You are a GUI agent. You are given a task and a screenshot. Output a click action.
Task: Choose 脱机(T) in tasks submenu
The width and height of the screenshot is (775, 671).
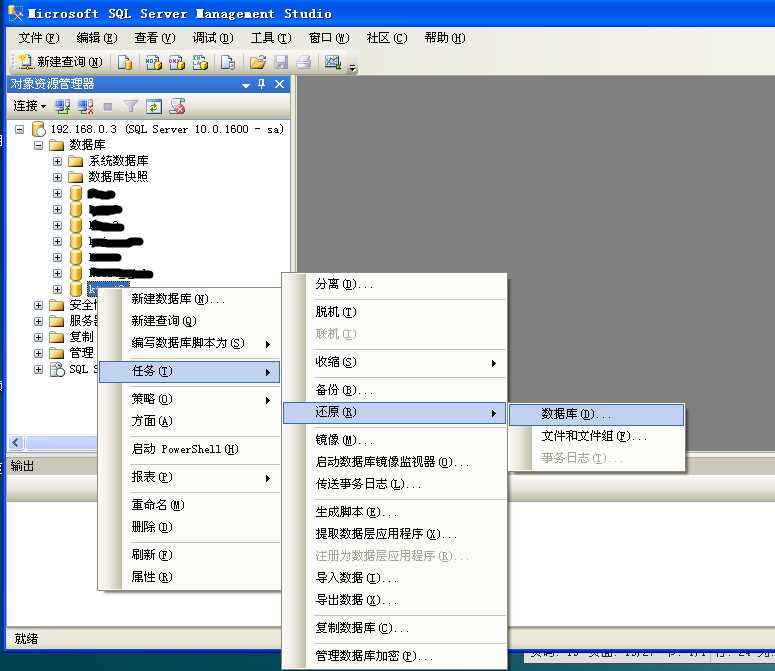(x=394, y=312)
